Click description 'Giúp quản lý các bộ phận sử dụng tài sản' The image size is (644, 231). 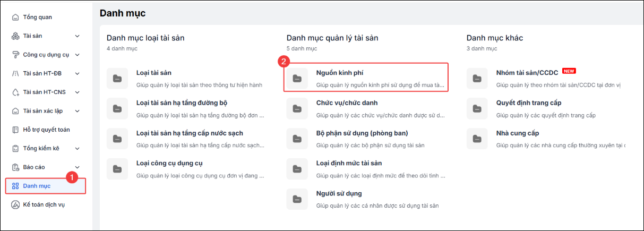[x=370, y=146]
